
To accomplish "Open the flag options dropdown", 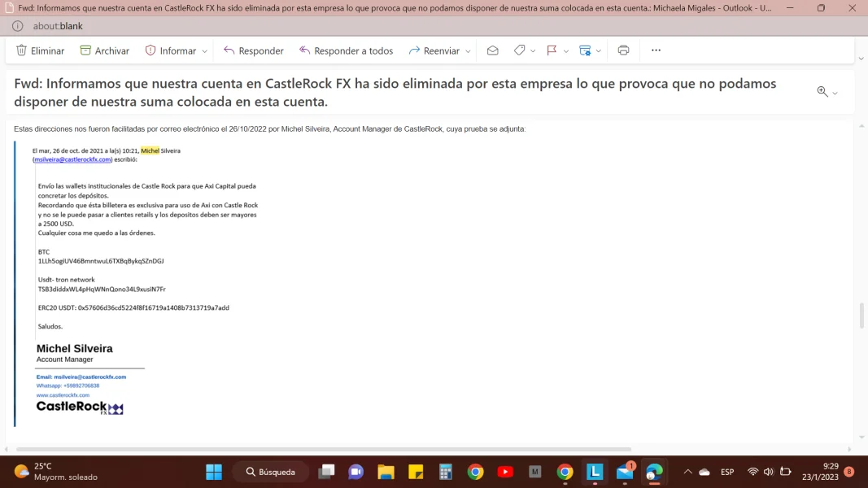I will coord(565,51).
